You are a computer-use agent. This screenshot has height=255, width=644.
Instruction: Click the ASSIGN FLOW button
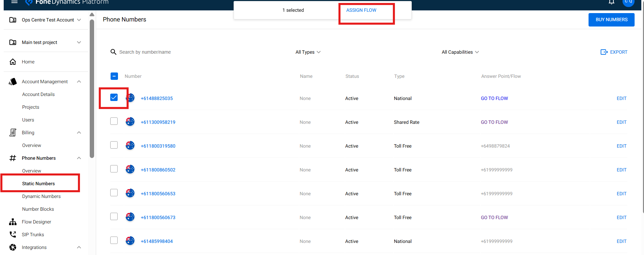pyautogui.click(x=361, y=10)
